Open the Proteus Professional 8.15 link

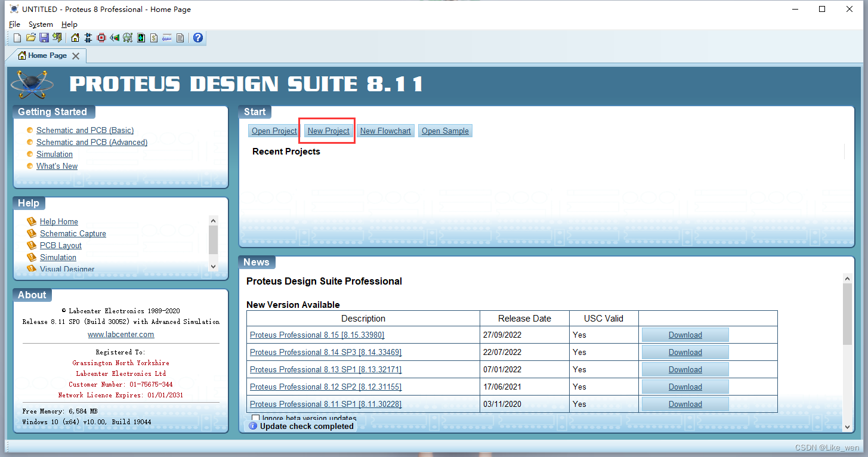pyautogui.click(x=317, y=335)
